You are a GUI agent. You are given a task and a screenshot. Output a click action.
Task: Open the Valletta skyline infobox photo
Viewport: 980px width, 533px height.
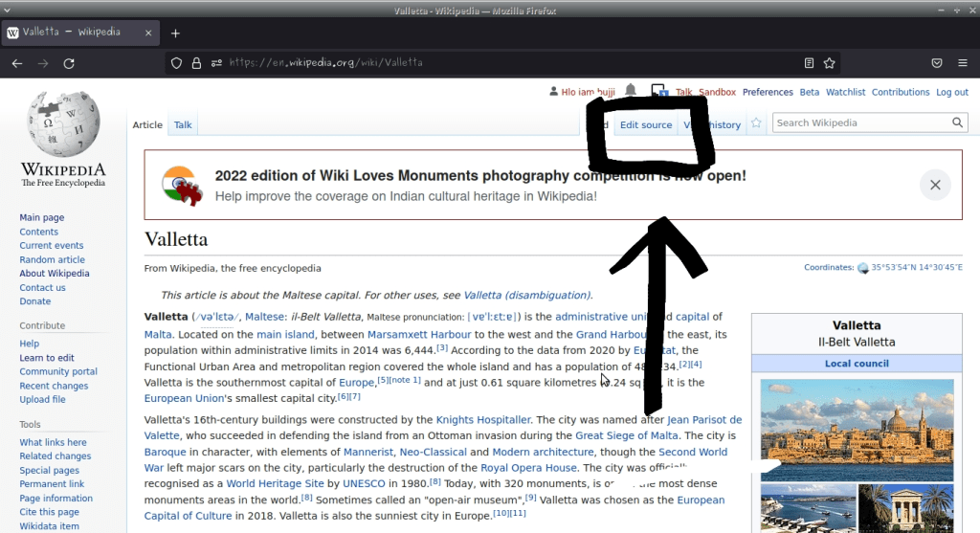click(x=857, y=430)
